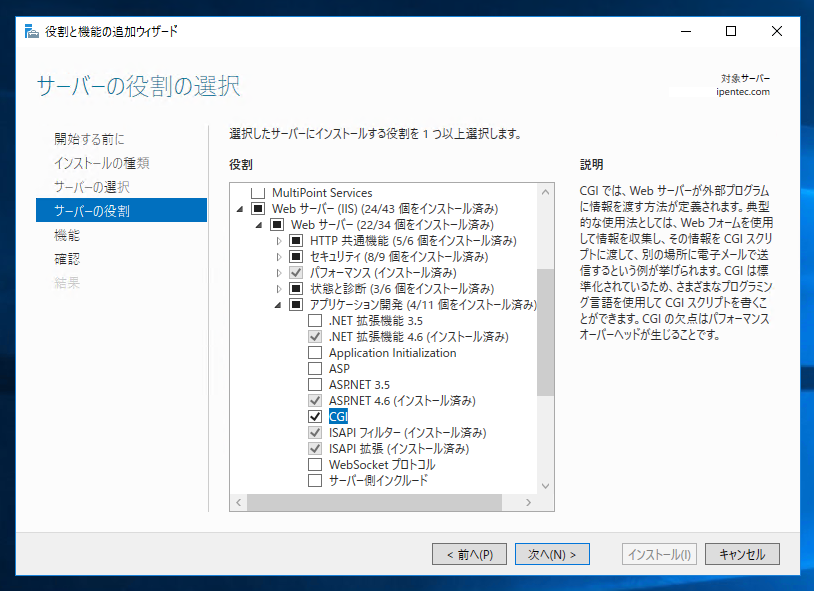Check the .NET 拡張機能 3.5 checkbox
The image size is (814, 591).
[315, 320]
